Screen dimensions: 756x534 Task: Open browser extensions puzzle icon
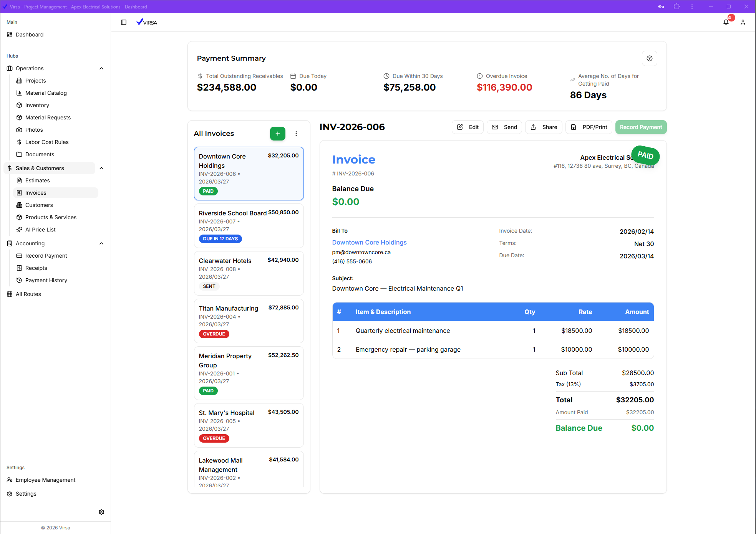pos(677,7)
